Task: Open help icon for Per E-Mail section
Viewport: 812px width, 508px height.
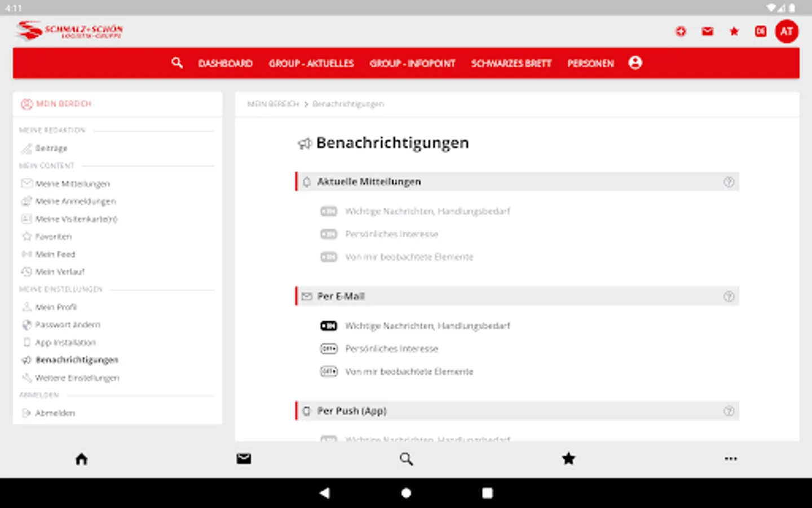Action: pyautogui.click(x=729, y=296)
